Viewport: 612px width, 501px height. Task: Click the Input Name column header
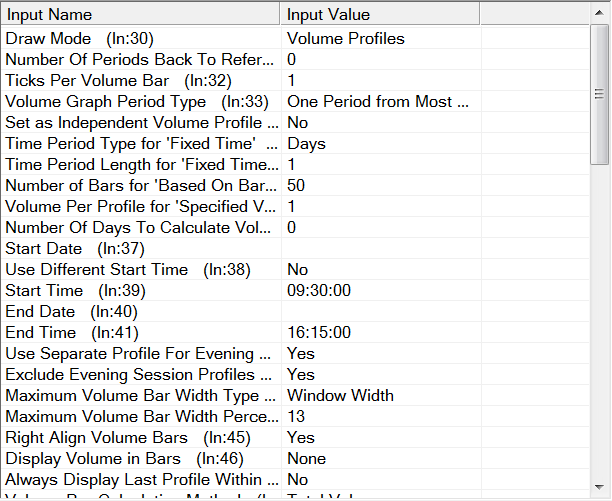[140, 14]
